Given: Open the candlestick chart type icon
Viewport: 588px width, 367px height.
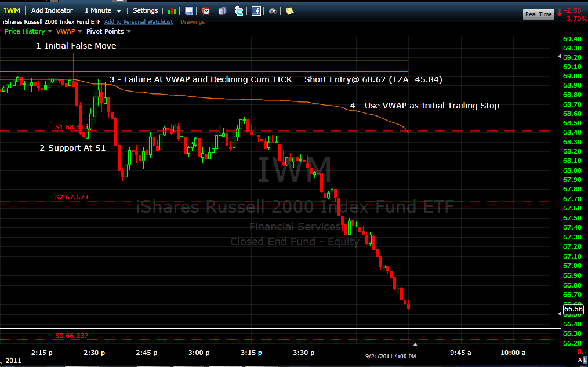Looking at the screenshot, I should click(172, 11).
